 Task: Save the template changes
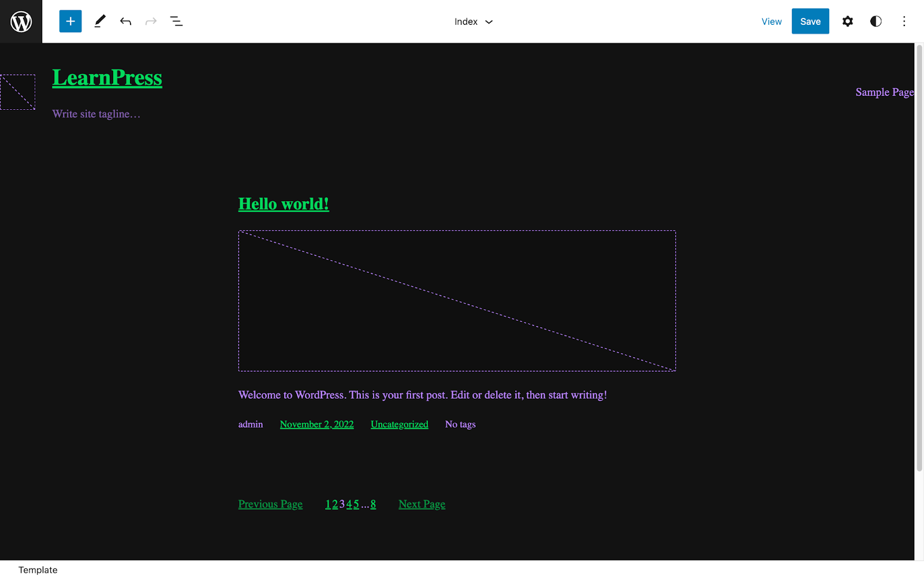pyautogui.click(x=810, y=21)
